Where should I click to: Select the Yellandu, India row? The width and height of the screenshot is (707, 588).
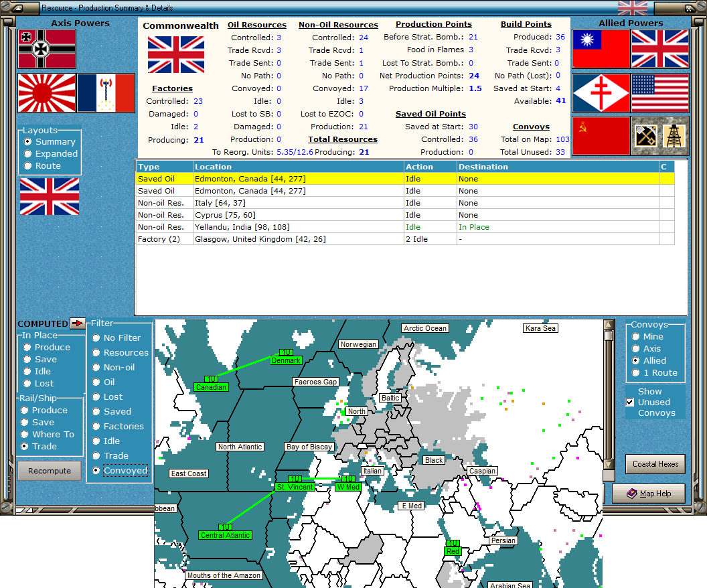[405, 227]
